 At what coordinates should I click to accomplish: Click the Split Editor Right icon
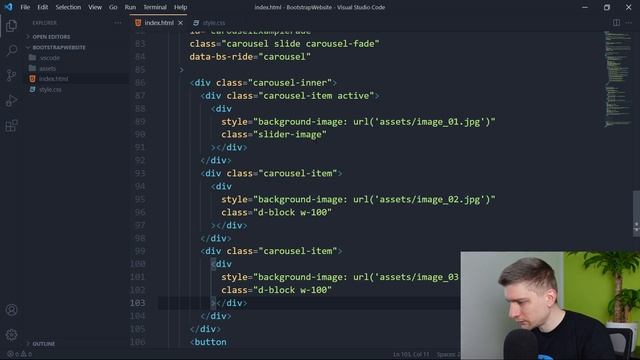pyautogui.click(x=616, y=23)
